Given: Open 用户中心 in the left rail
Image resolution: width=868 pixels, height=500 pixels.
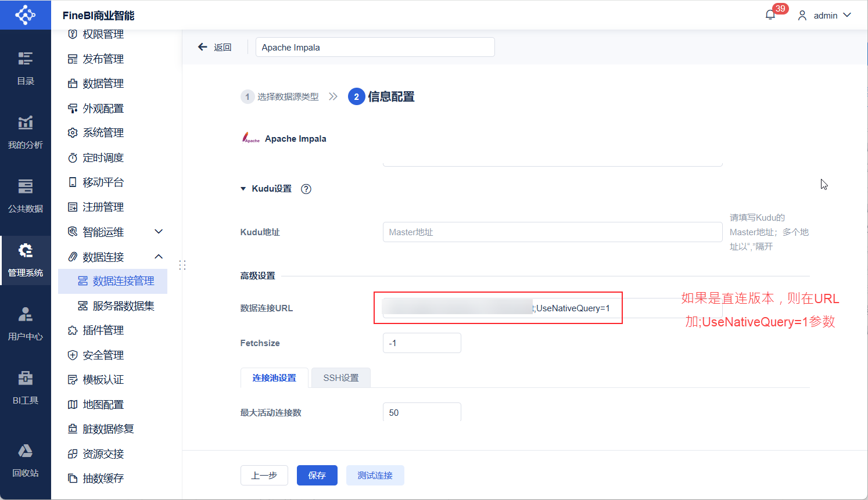Looking at the screenshot, I should coord(26,323).
